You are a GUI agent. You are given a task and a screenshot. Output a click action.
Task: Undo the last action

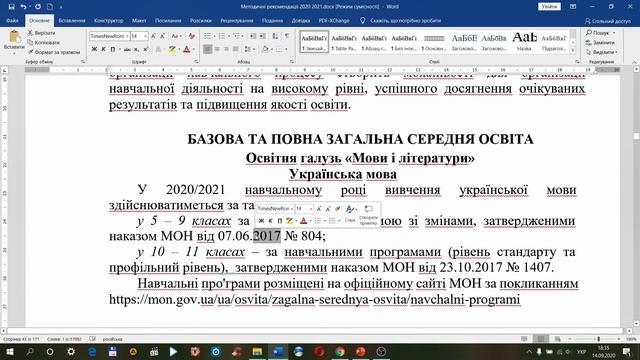click(23, 7)
